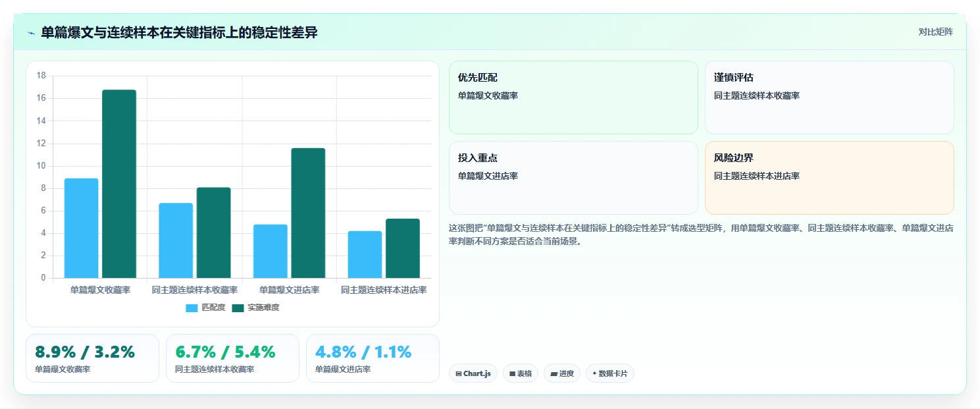Click x-axis label 单篇爆文进店率
The image size is (980, 409).
pyautogui.click(x=290, y=290)
